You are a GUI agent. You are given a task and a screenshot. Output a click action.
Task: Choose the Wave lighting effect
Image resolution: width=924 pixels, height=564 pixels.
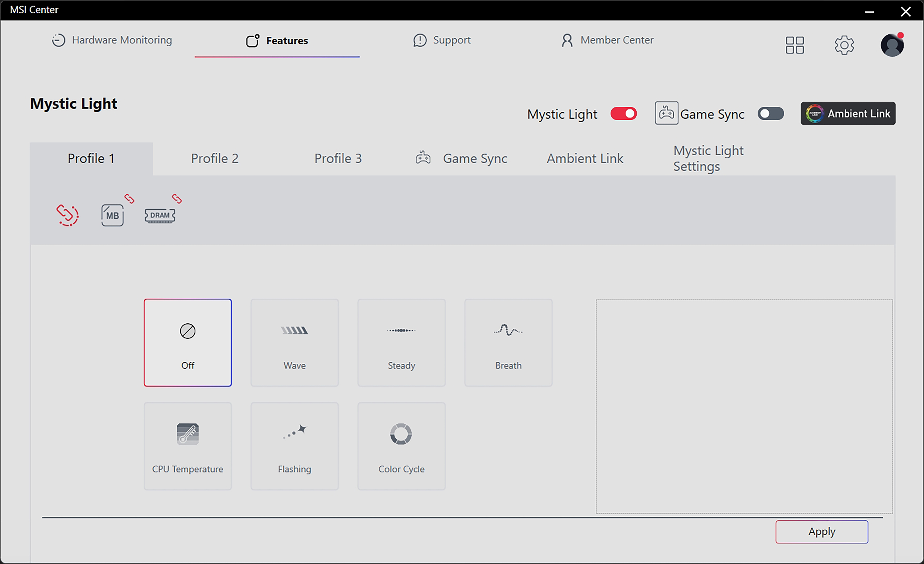pyautogui.click(x=294, y=343)
